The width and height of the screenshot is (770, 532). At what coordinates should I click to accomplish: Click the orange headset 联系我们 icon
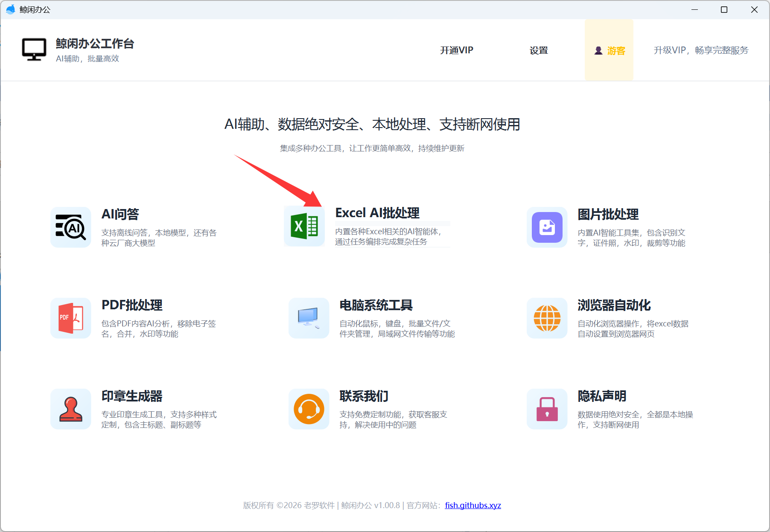tap(309, 409)
